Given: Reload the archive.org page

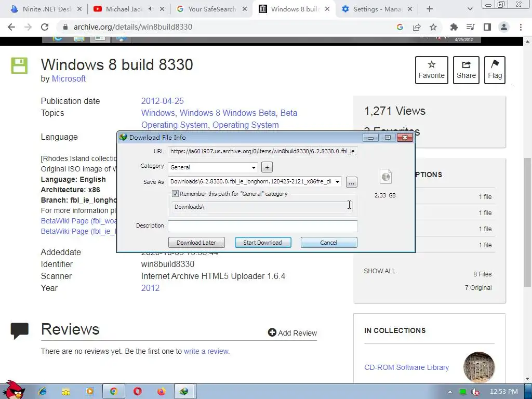Looking at the screenshot, I should 45,27.
